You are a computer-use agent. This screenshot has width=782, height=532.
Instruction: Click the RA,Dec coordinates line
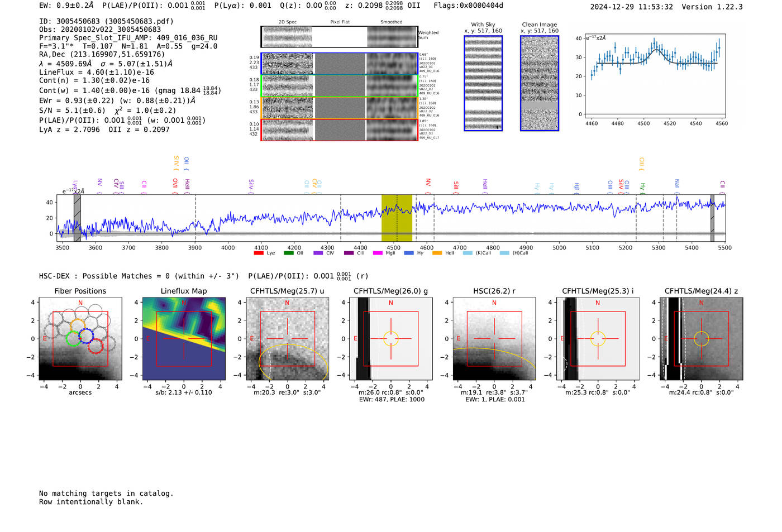(102, 55)
